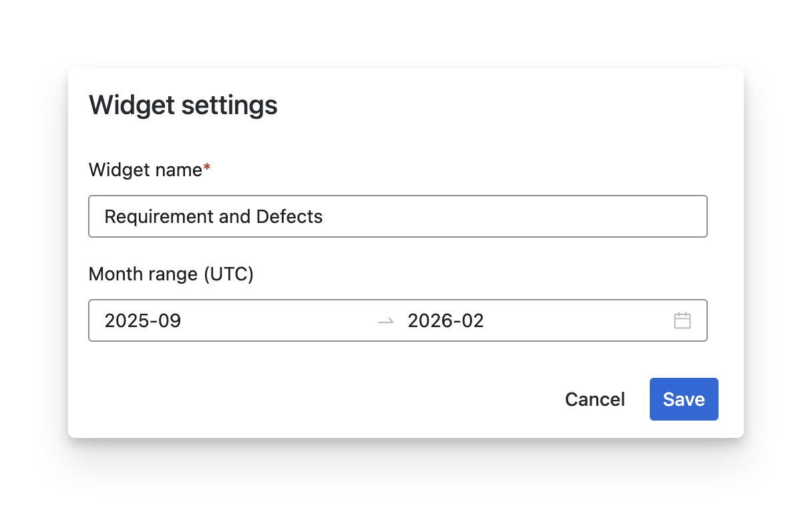Cancel the widget settings dialog
This screenshot has height=506, width=812.
[x=594, y=399]
